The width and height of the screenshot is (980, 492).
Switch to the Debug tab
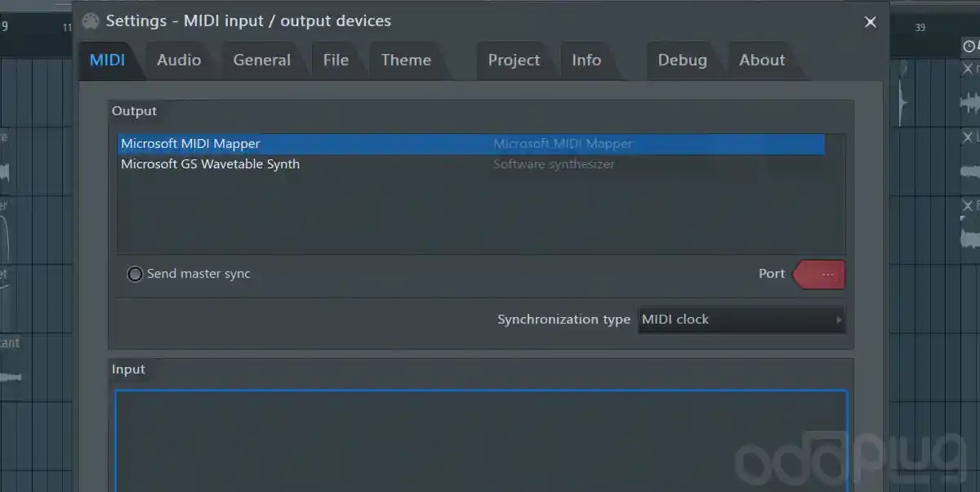point(682,60)
